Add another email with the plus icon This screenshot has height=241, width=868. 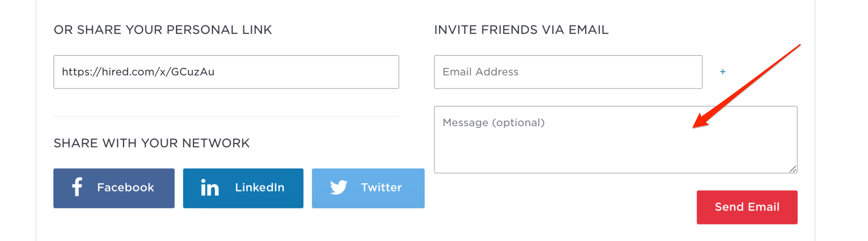(x=723, y=72)
